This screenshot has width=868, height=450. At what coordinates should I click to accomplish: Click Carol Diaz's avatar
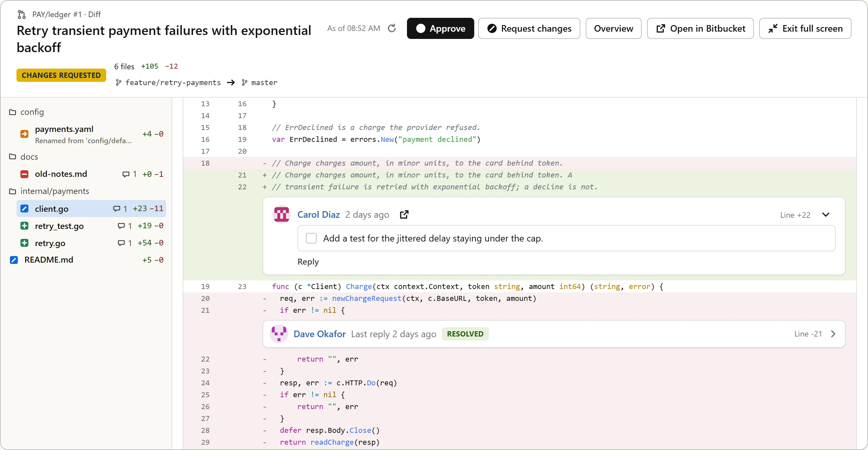(281, 215)
